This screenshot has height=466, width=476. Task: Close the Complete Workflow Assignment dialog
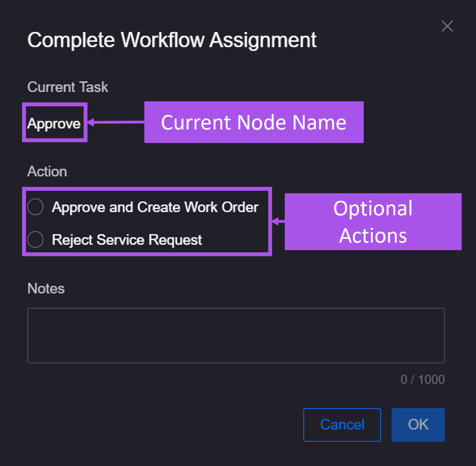(447, 27)
